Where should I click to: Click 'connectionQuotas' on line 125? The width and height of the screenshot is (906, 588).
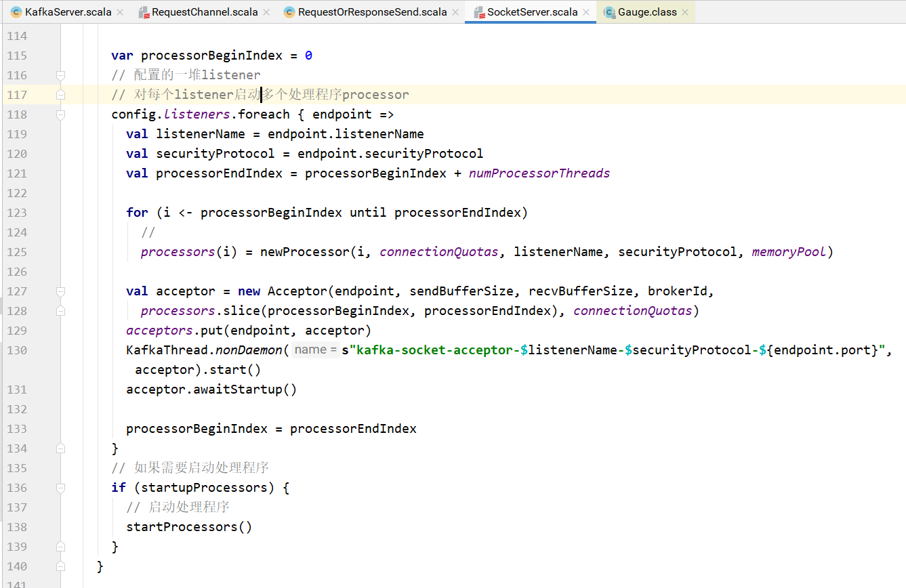click(439, 252)
